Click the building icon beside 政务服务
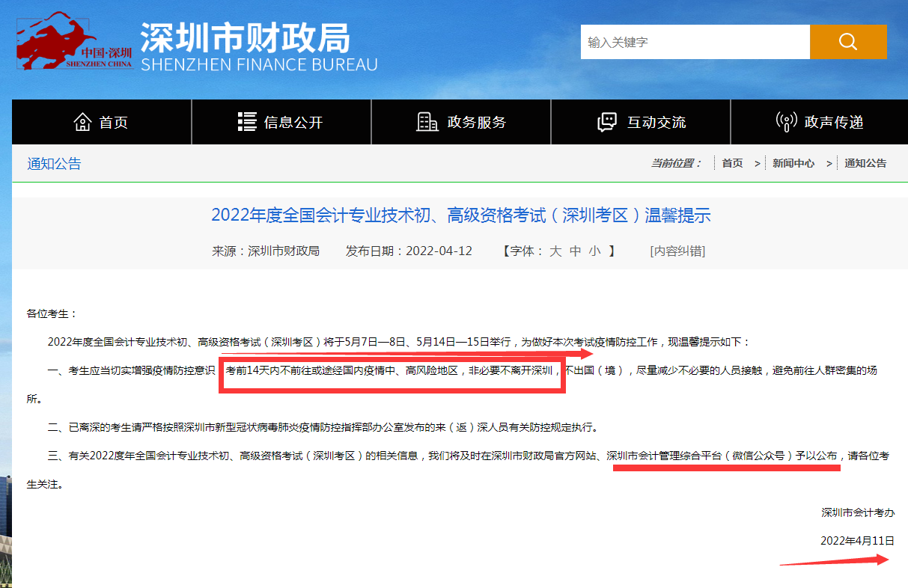Image resolution: width=908 pixels, height=588 pixels. coord(427,120)
